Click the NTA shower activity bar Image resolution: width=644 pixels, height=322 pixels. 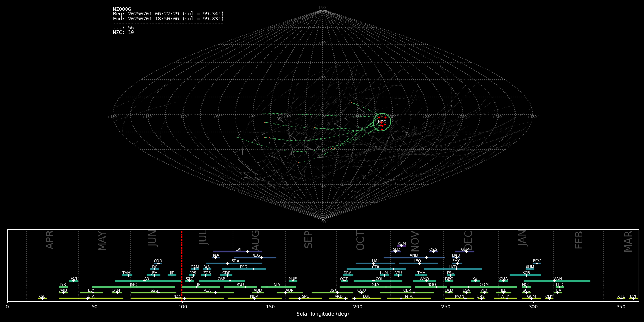pyautogui.click(x=409, y=298)
